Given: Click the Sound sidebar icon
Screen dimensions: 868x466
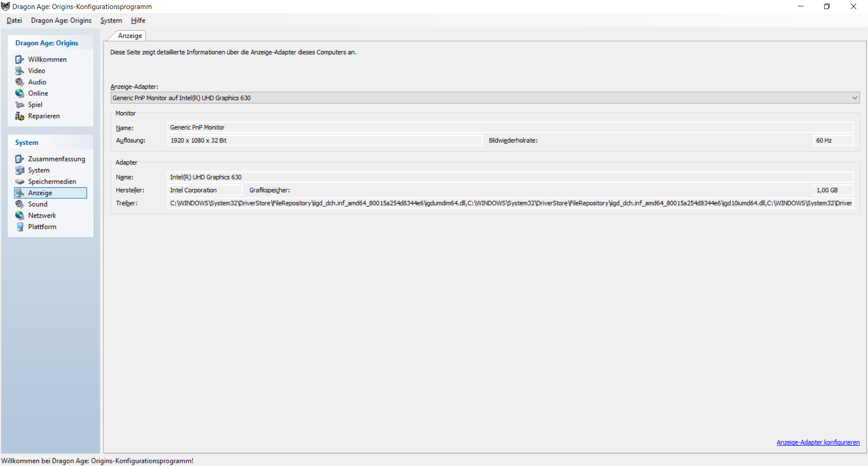Looking at the screenshot, I should coord(19,204).
